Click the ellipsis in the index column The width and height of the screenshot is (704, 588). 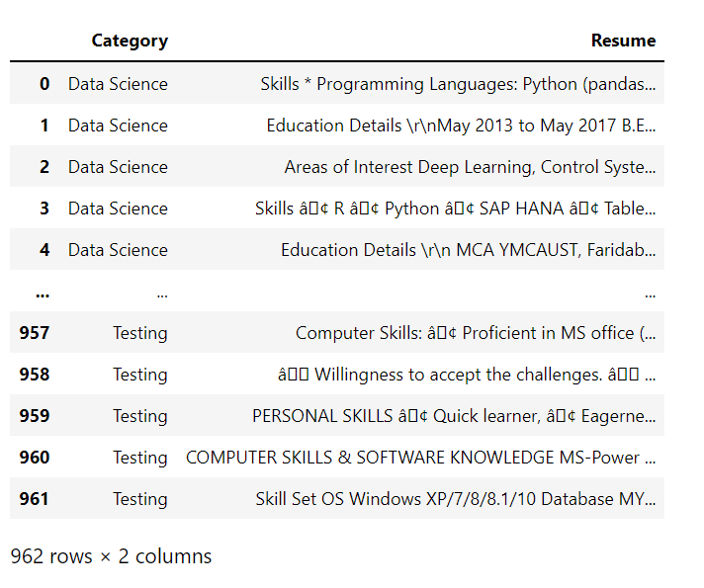click(x=43, y=294)
